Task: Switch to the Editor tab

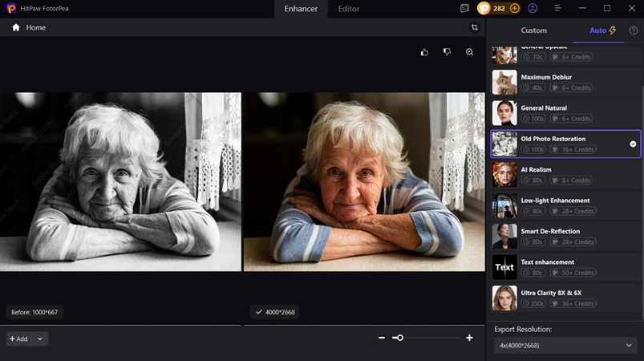Action: 349,9
